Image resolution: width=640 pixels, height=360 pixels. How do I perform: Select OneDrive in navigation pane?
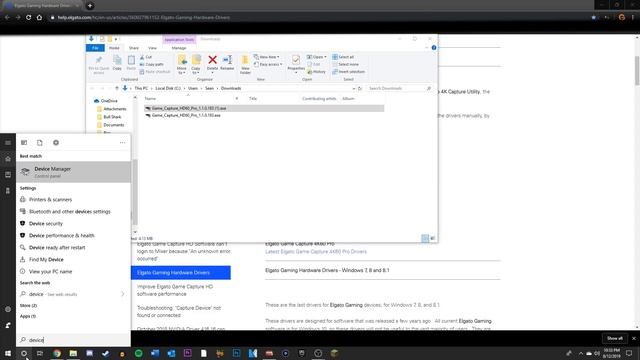point(109,101)
